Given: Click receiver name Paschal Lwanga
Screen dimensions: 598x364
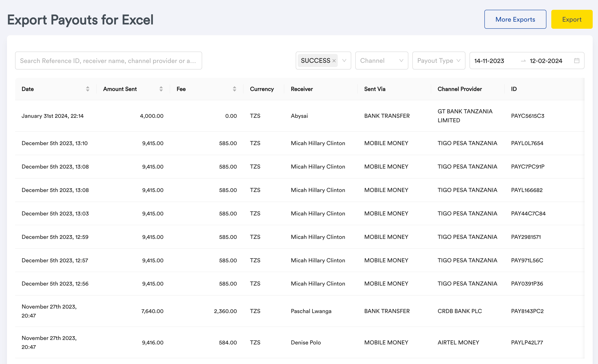Looking at the screenshot, I should tap(311, 311).
